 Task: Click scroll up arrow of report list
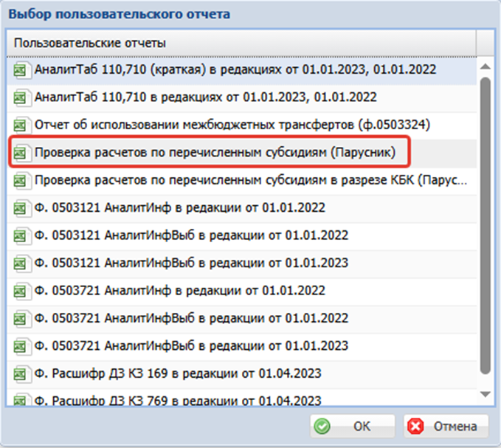pos(486,66)
